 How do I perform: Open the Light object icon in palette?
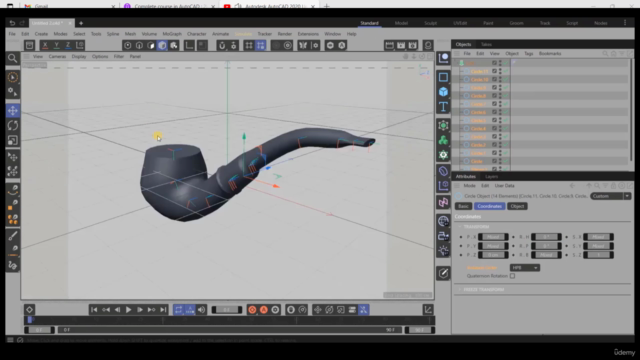click(443, 251)
